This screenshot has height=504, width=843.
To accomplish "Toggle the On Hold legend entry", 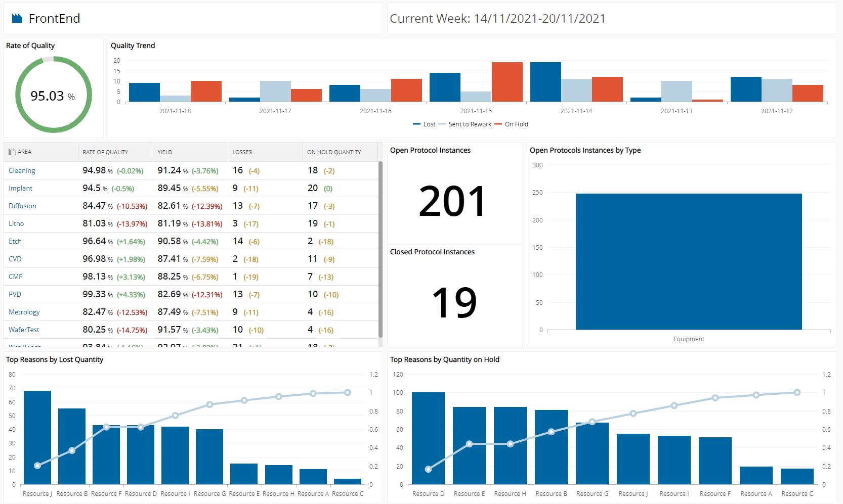I will (x=512, y=124).
